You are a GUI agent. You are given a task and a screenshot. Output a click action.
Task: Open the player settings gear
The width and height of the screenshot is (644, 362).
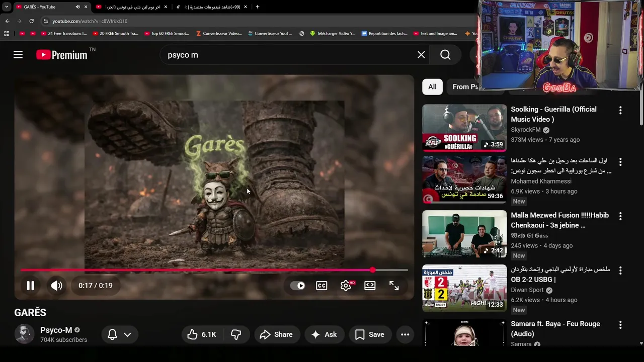[x=346, y=286]
